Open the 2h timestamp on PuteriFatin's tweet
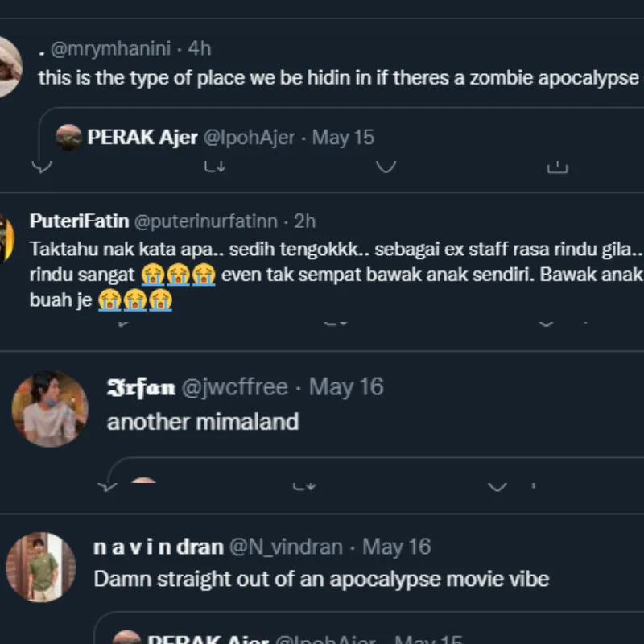 click(304, 221)
